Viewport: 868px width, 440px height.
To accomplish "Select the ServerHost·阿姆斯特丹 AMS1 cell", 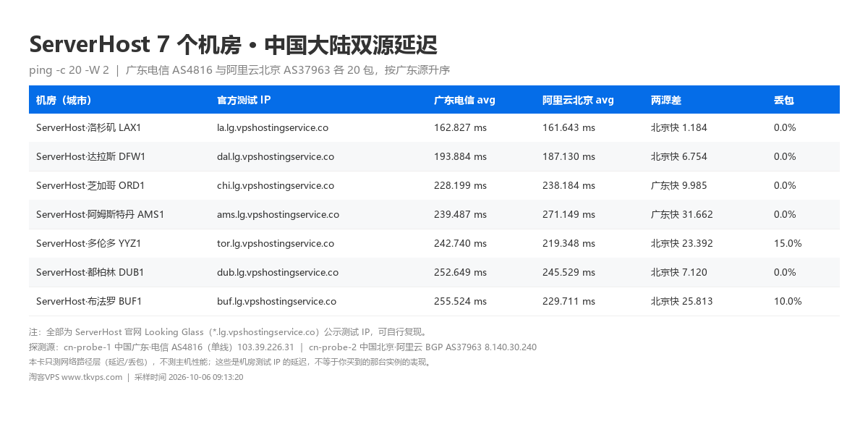I will [x=101, y=214].
